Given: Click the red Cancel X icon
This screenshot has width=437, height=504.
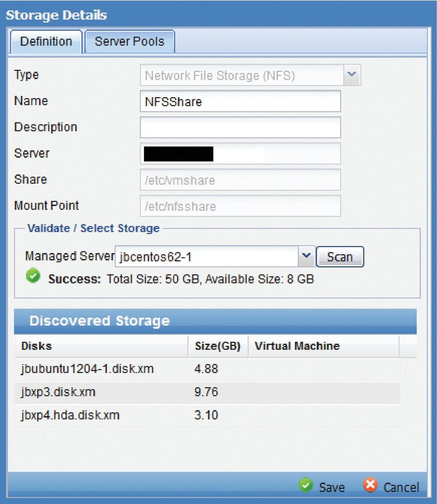Looking at the screenshot, I should coord(370,486).
